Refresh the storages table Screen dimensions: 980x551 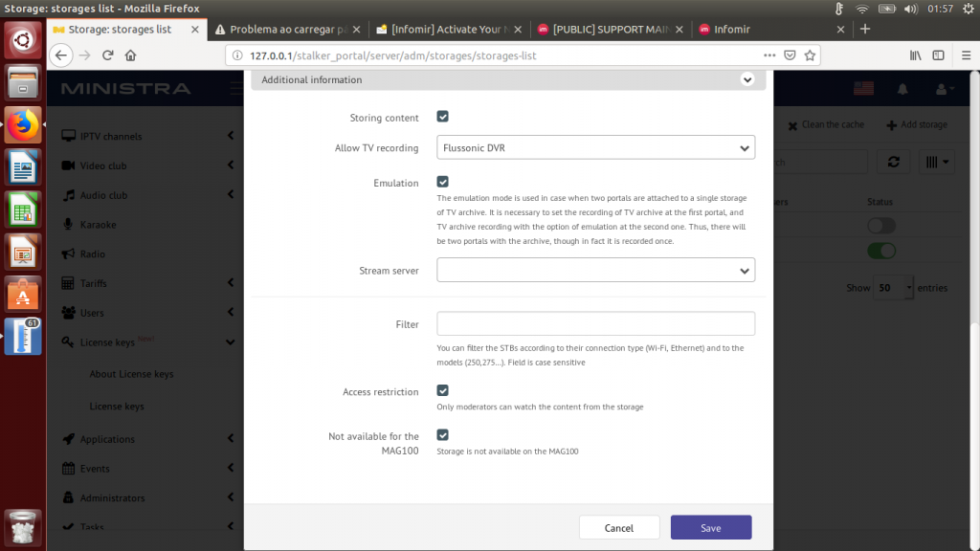pos(893,162)
